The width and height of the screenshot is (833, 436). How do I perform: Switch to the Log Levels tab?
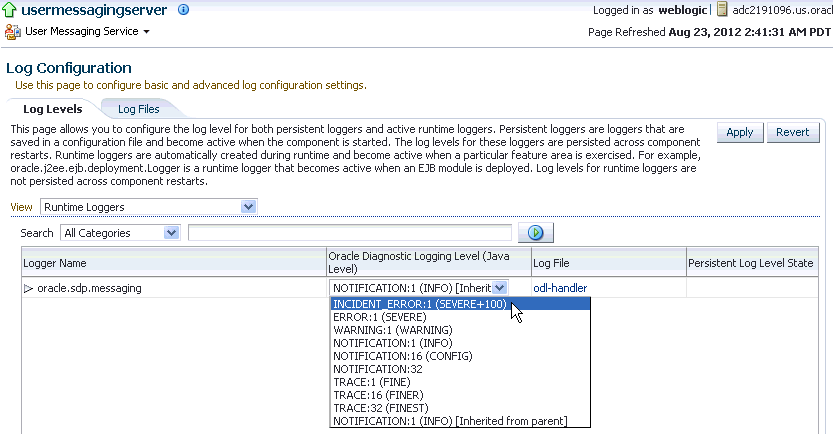click(x=53, y=109)
